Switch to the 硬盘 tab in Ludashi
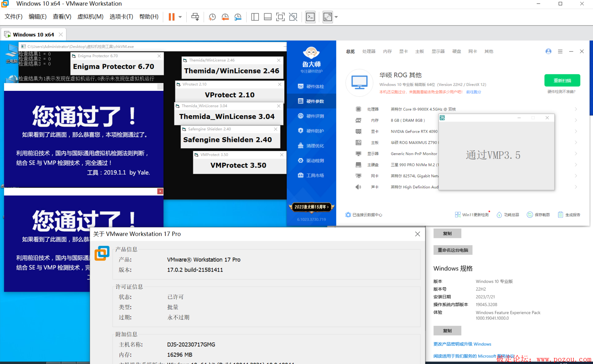The height and width of the screenshot is (364, 593). coord(457,51)
